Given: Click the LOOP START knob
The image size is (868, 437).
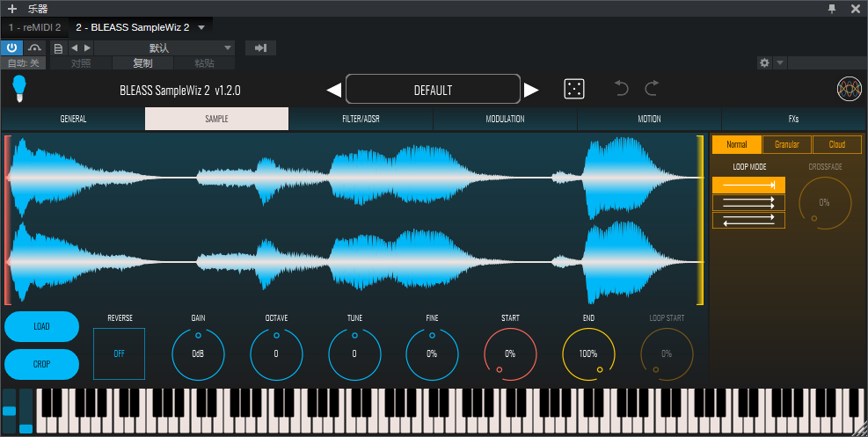Looking at the screenshot, I should point(667,354).
